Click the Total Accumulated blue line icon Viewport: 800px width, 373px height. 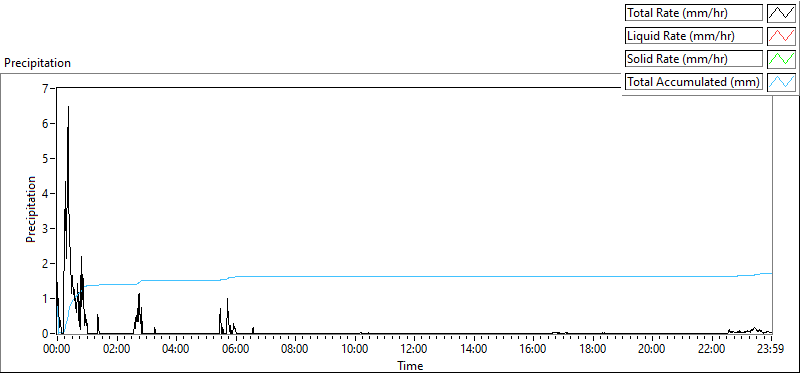point(782,82)
